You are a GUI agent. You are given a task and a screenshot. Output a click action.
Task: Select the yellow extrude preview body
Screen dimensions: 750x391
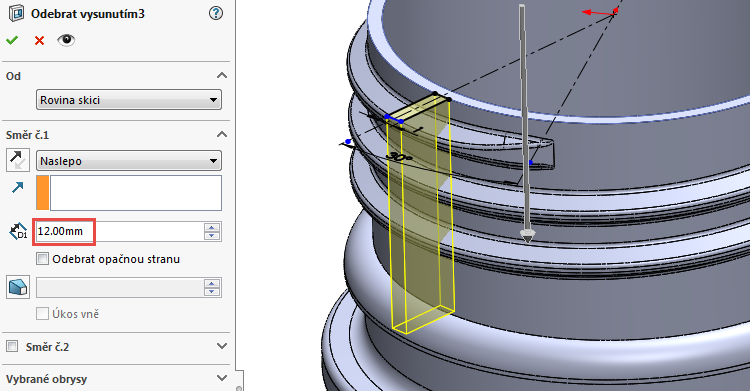point(420,215)
